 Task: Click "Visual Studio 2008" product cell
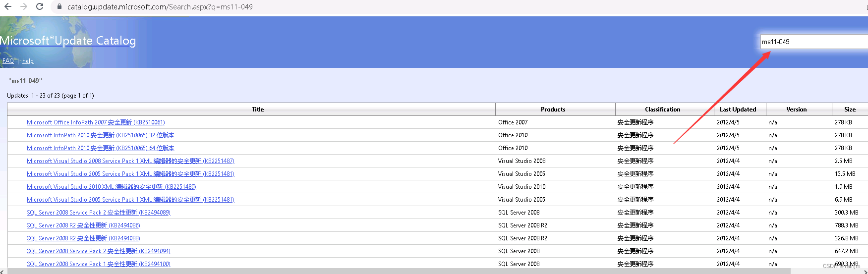[521, 161]
